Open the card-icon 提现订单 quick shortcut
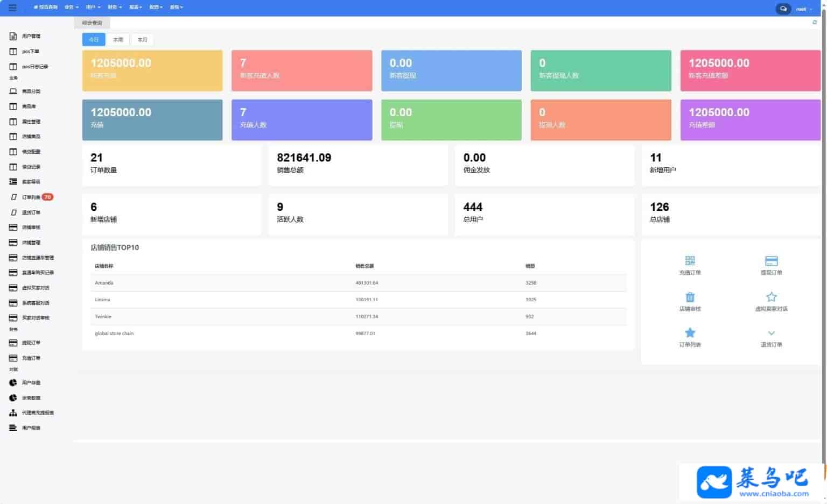The width and height of the screenshot is (827, 504). (772, 265)
